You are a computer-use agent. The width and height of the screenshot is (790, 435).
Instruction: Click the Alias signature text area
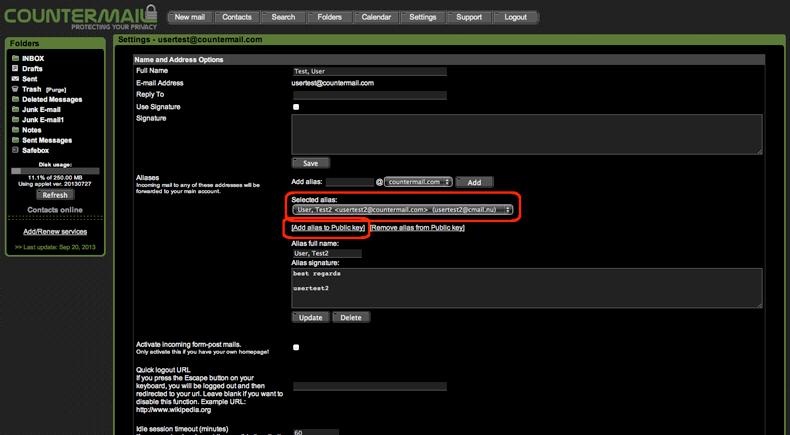[526, 288]
